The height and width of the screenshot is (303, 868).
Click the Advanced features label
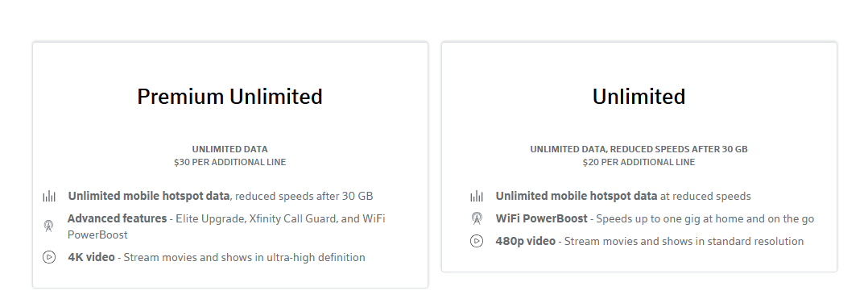[117, 218]
